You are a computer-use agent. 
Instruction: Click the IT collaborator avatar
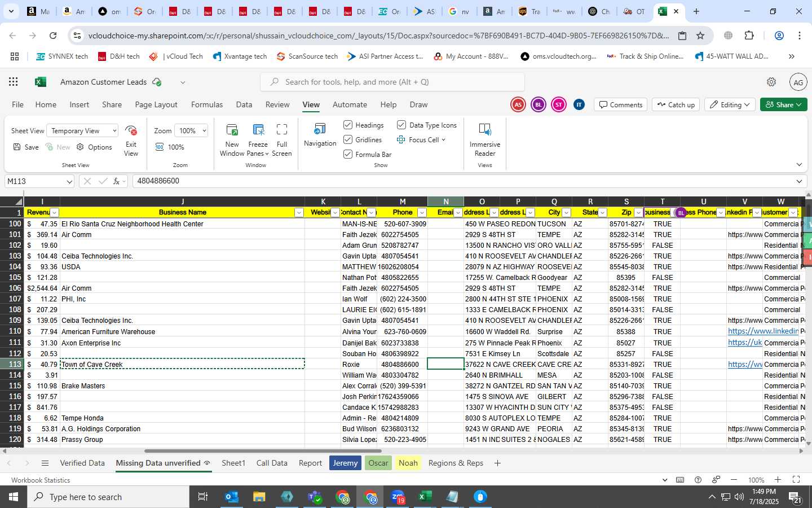pos(579,105)
